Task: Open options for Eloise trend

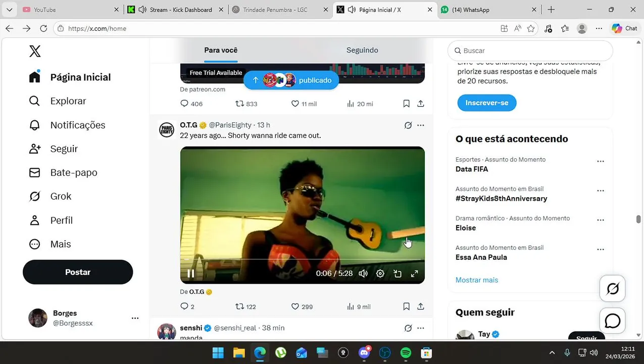Action: (601, 220)
